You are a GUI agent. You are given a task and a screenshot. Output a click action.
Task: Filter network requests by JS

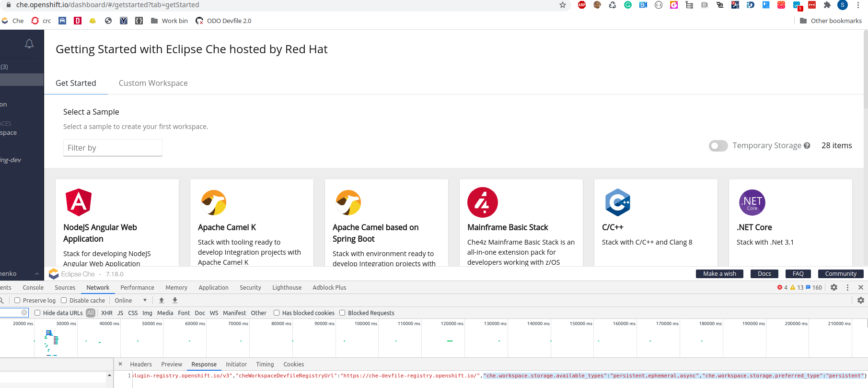coord(120,313)
